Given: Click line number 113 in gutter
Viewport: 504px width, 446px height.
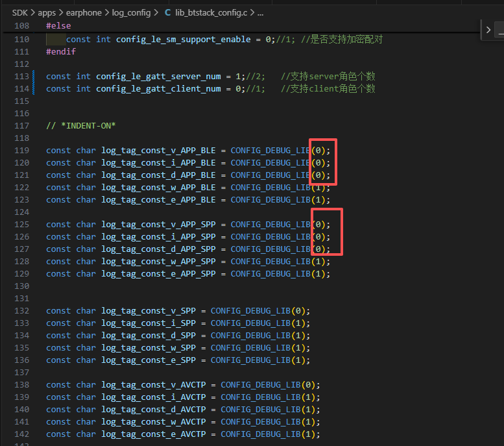Looking at the screenshot, I should point(21,77).
